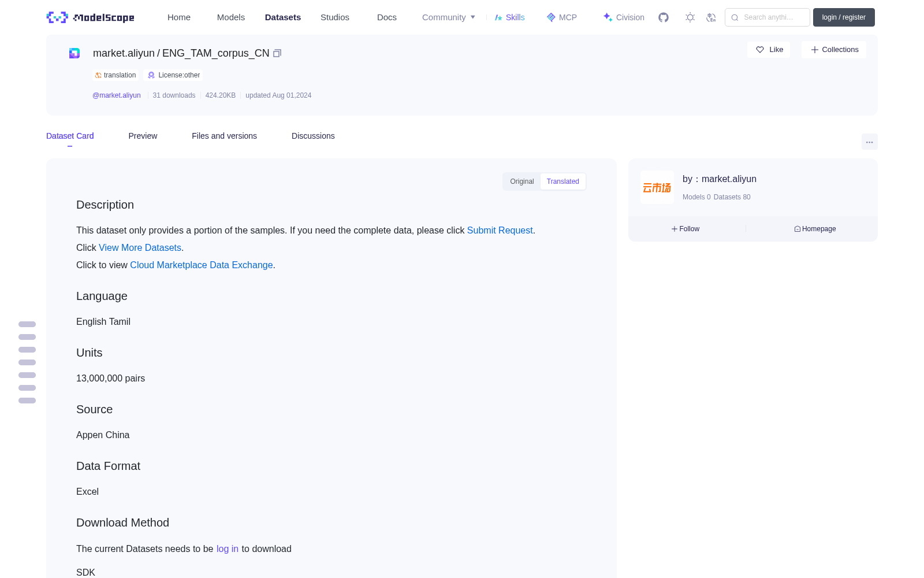Click the translation task tag

(115, 75)
